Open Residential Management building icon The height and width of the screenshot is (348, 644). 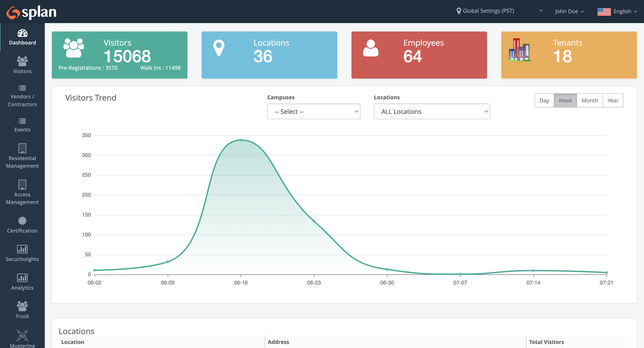pyautogui.click(x=22, y=148)
